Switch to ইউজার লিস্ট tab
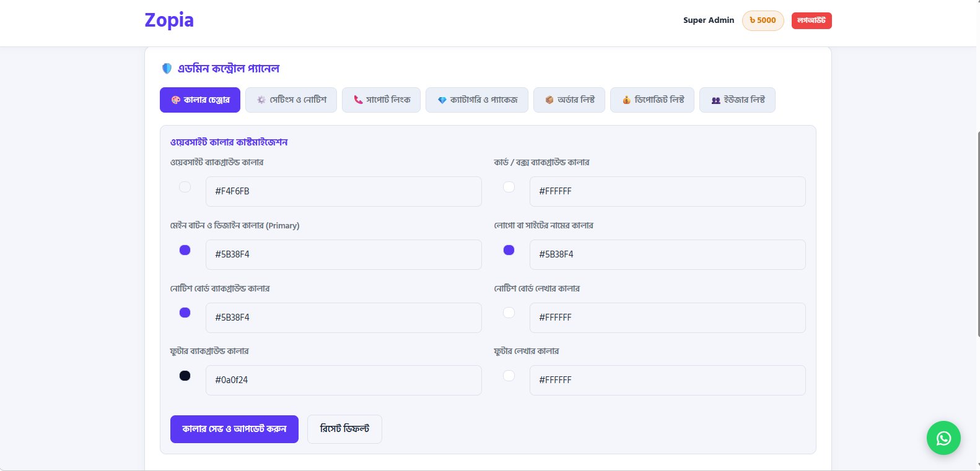 point(737,100)
